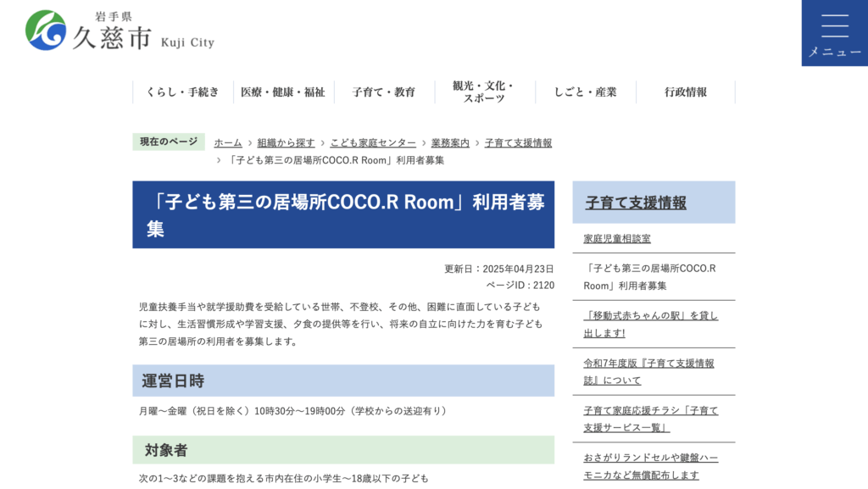Screen dimensions: 868x489
Task: Open the 観光・文化・スポーツ menu
Action: 485,92
